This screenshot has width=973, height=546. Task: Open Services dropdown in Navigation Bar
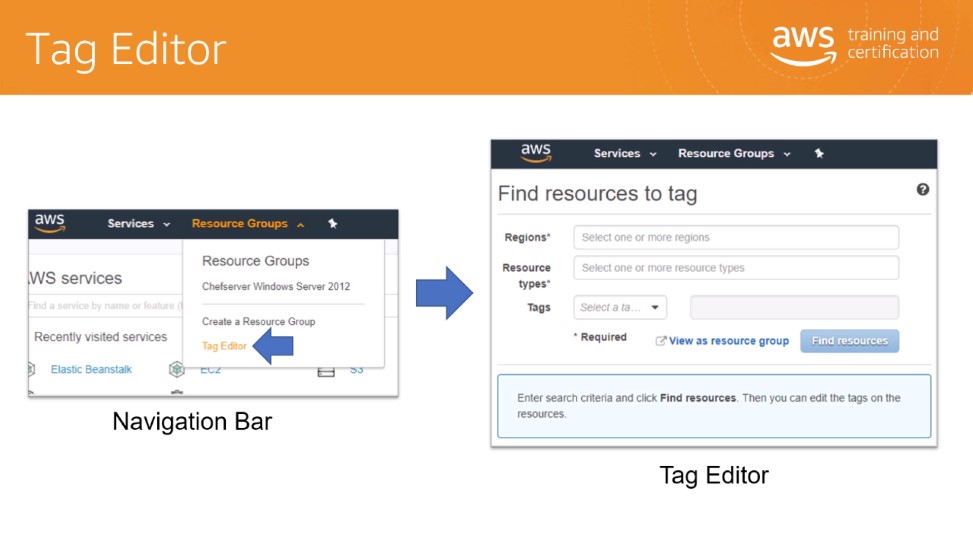pos(138,223)
